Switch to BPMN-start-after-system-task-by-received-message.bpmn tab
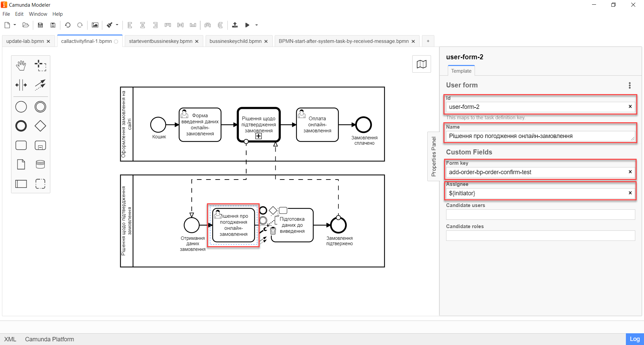This screenshot has width=644, height=345. click(x=343, y=41)
